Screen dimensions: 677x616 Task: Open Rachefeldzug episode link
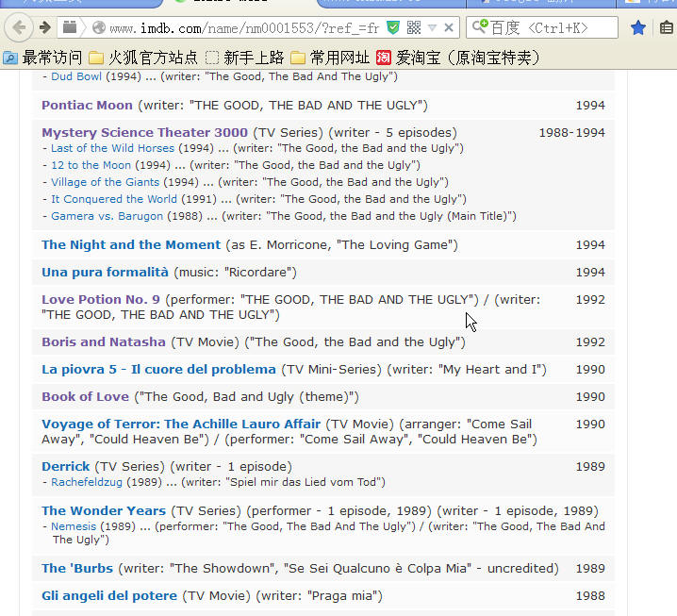coord(87,482)
